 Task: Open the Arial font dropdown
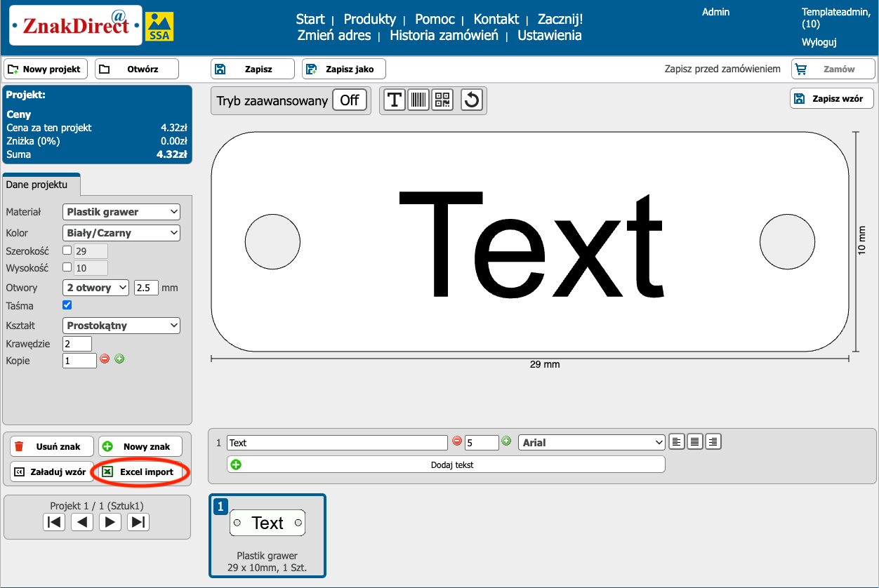click(591, 443)
